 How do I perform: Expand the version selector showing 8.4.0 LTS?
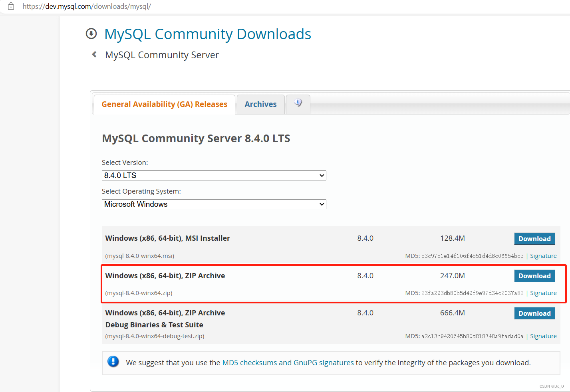214,175
